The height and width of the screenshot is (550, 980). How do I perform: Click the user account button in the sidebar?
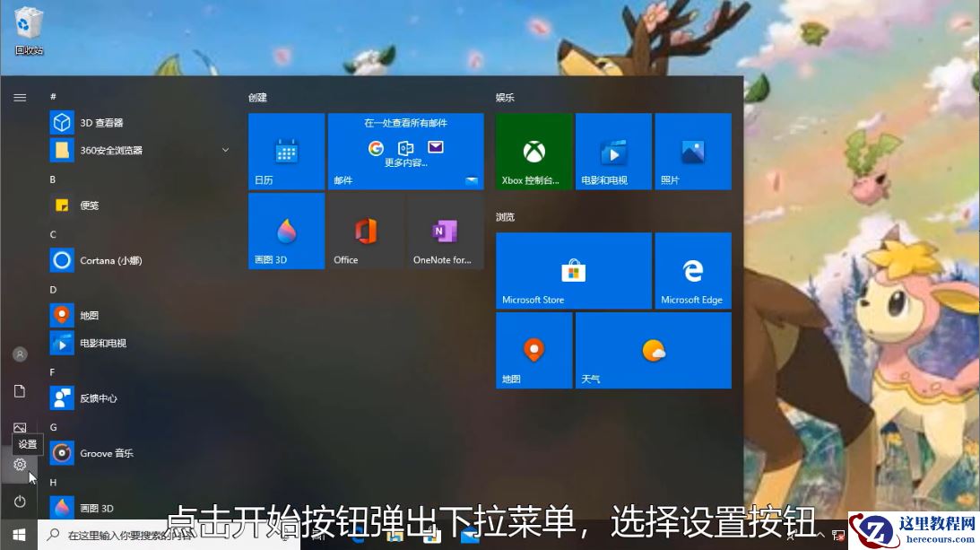point(20,354)
